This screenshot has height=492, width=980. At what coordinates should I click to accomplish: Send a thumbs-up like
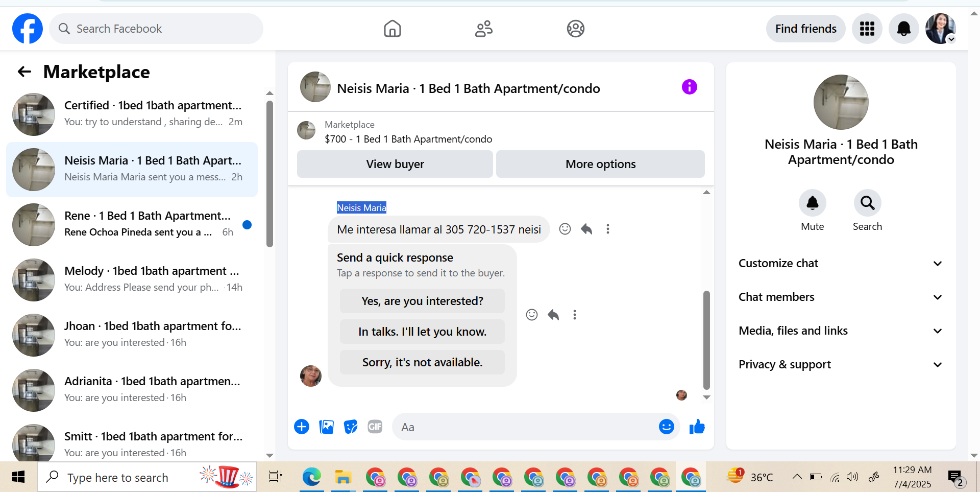pos(697,427)
